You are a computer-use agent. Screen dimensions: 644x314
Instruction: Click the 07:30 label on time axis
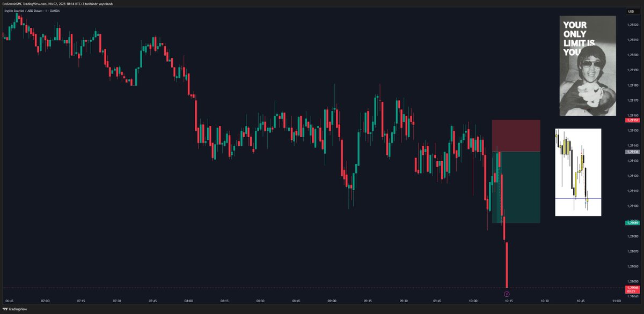117,302
